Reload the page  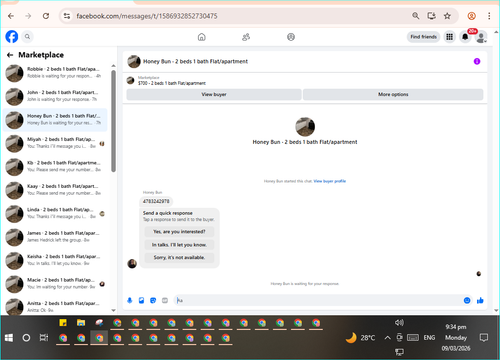click(46, 16)
